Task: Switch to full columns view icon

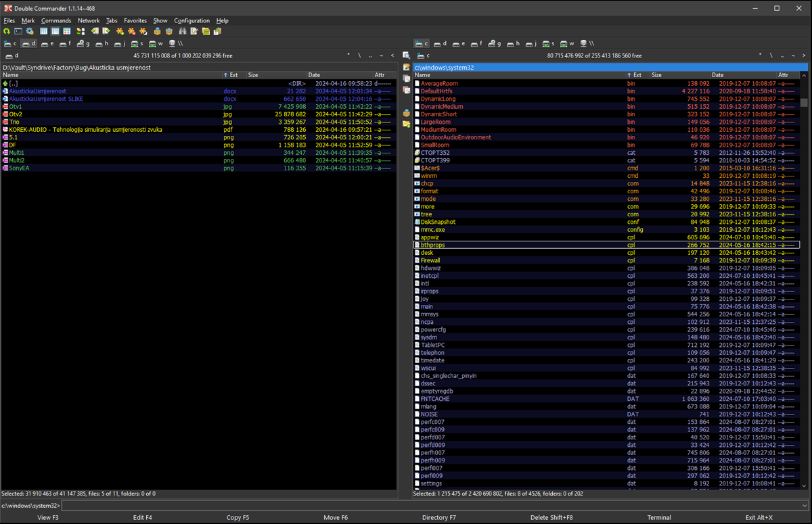Action: tap(54, 31)
